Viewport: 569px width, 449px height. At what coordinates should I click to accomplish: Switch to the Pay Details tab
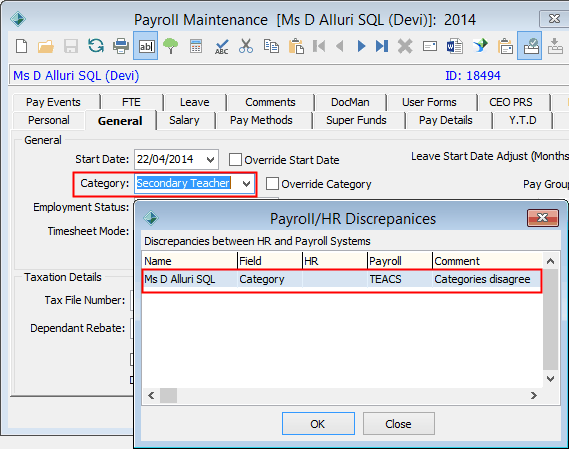446,120
